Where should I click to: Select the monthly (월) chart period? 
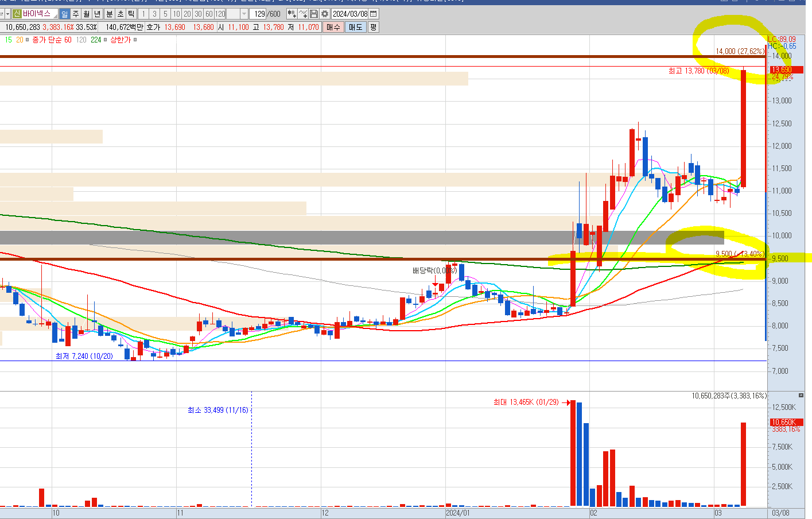point(86,14)
